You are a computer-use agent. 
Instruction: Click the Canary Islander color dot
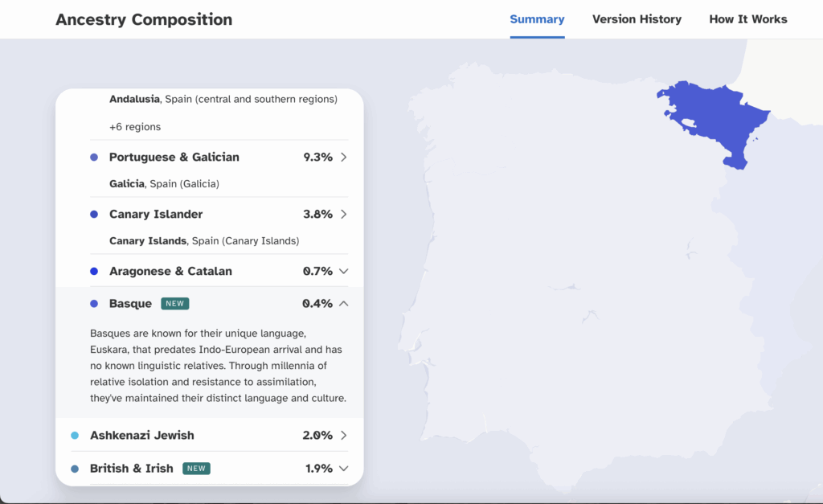[94, 215]
